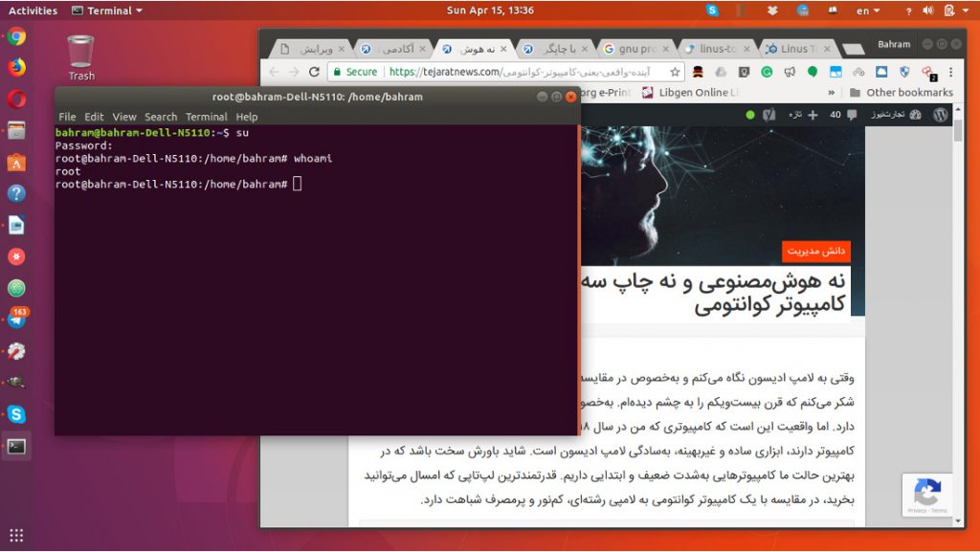
Task: Click the terminal command prompt cursor
Action: (x=297, y=184)
